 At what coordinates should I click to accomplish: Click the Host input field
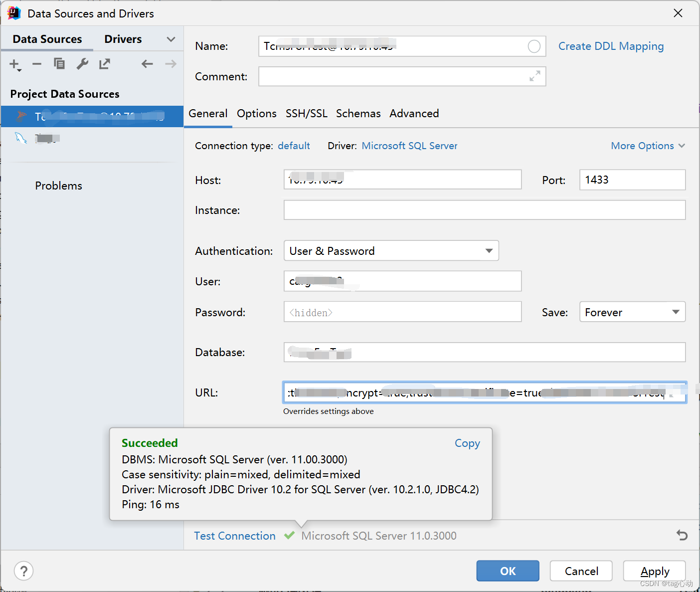(403, 180)
